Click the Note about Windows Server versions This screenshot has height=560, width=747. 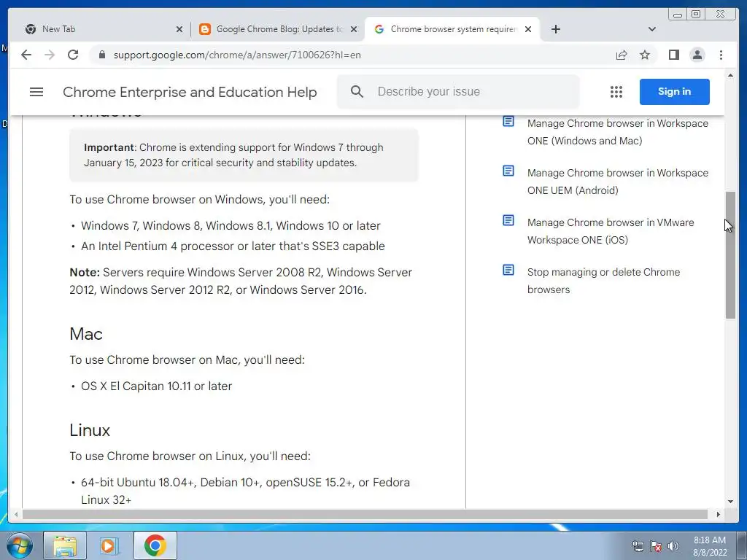(x=241, y=281)
